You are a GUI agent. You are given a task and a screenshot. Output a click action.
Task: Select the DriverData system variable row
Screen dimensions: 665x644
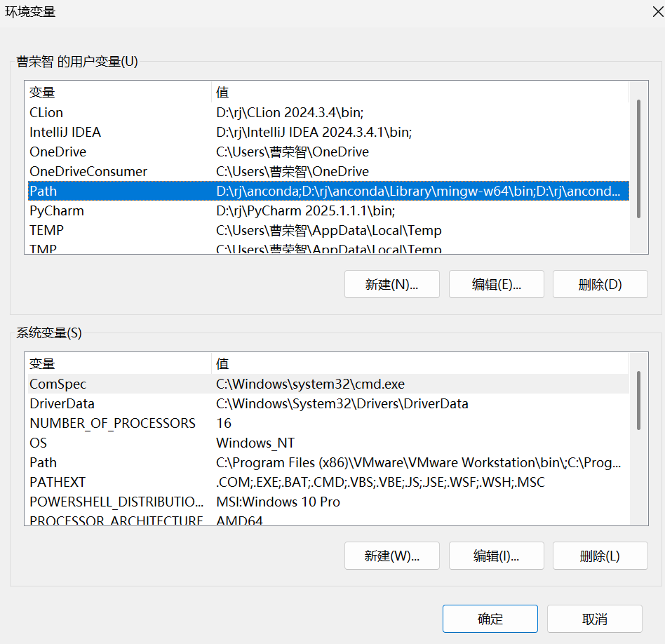(329, 403)
